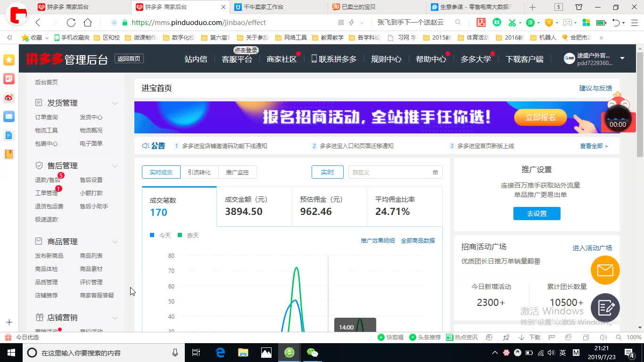644x362 pixels.
Task: Open the 查看全部 announcements link
Action: click(594, 146)
